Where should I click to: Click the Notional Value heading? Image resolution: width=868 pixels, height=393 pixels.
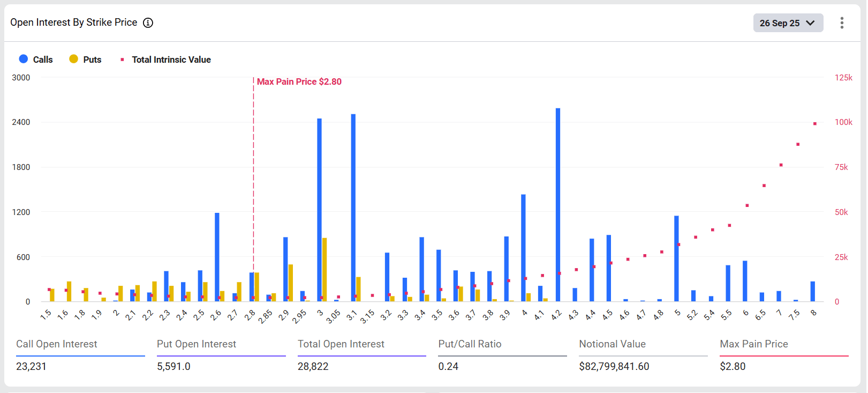point(612,344)
